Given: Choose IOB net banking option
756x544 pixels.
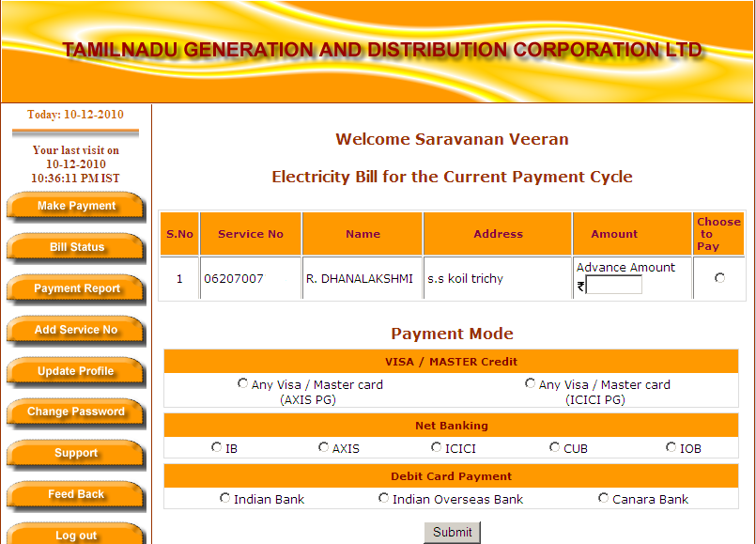Looking at the screenshot, I should click(x=671, y=447).
